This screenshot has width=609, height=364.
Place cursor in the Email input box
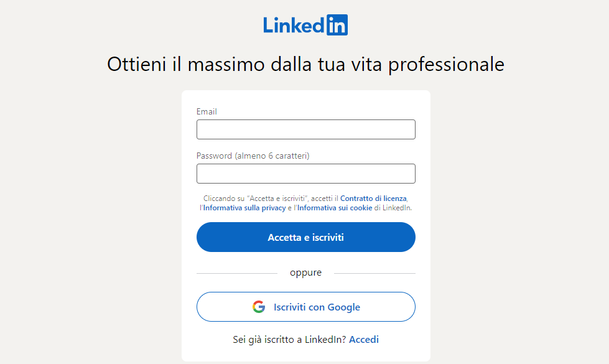305,129
